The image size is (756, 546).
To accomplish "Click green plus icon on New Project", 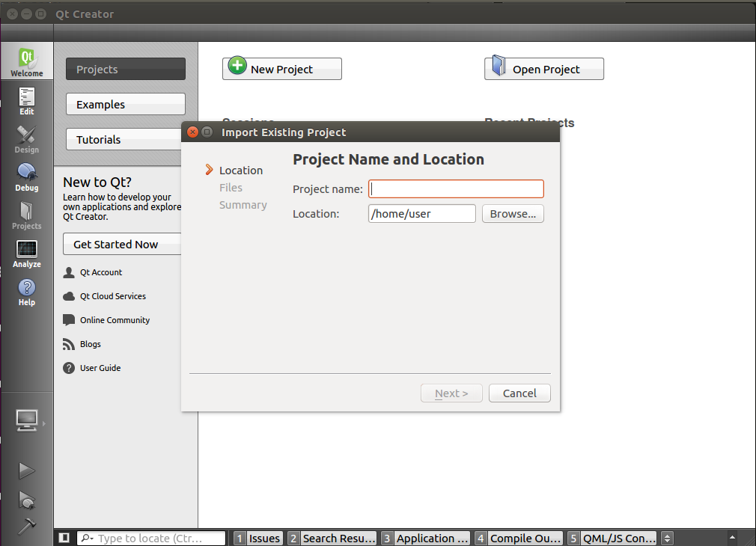I will coord(237,66).
